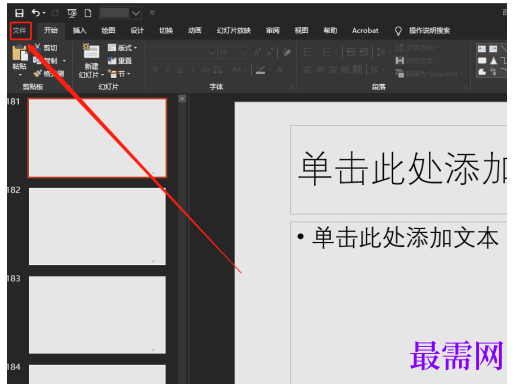
Task: Toggle Align Right paragraph button
Action: (x=332, y=69)
